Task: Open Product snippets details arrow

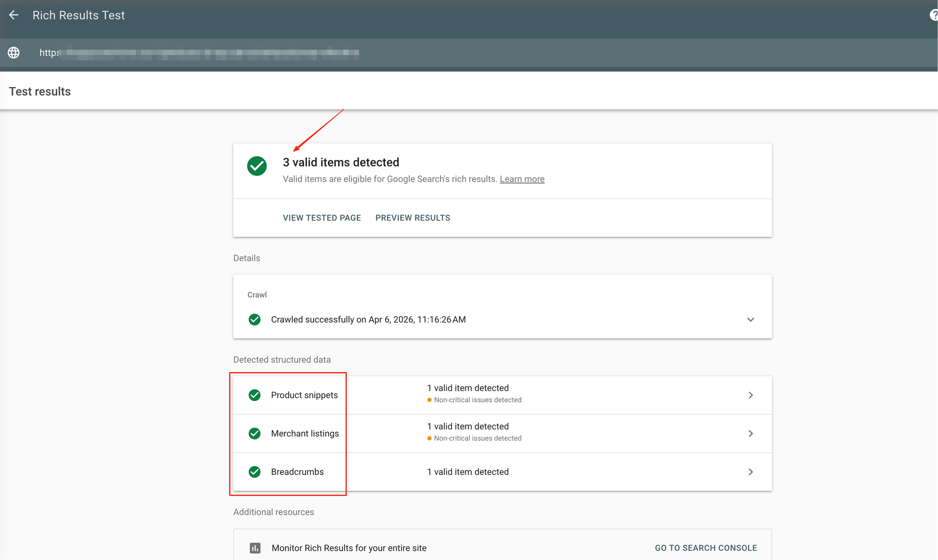Action: [x=751, y=395]
